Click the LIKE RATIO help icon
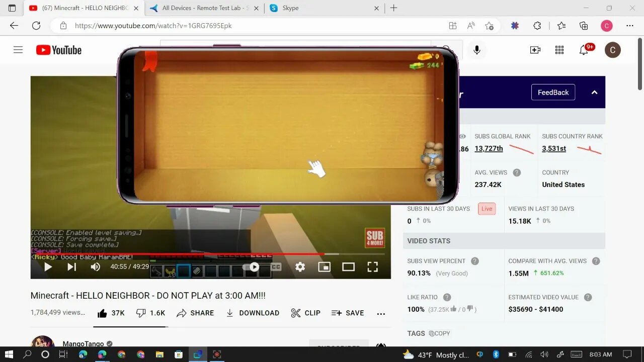Screen dimensions: 644x362 pos(447,297)
